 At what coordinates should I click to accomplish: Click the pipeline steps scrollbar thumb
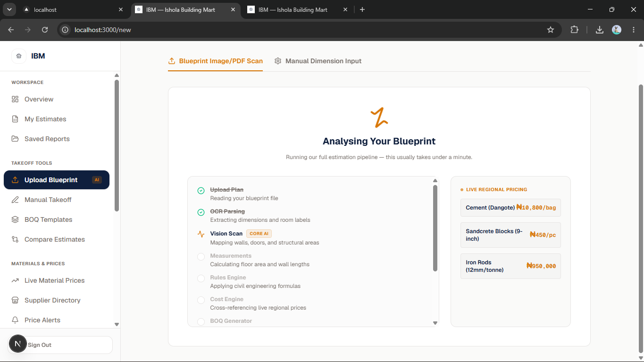(x=435, y=228)
